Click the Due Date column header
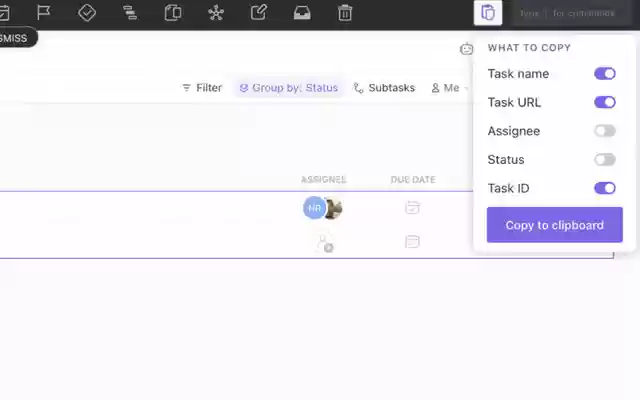 click(x=413, y=180)
